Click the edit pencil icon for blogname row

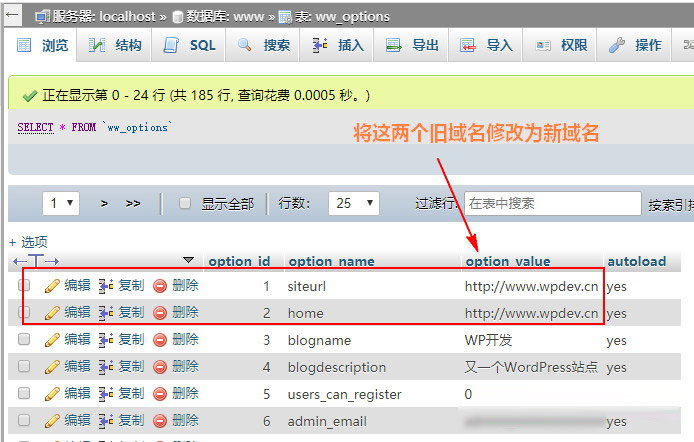(52, 340)
